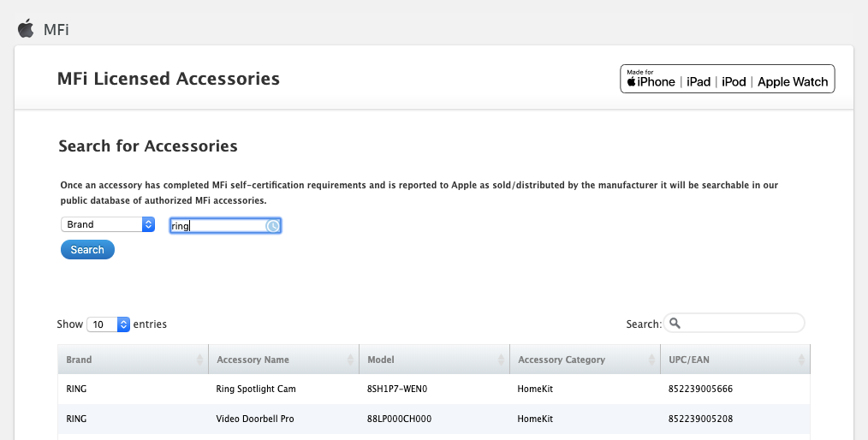Open the Brand search type dropdown
This screenshot has width=868, height=440.
tap(107, 224)
